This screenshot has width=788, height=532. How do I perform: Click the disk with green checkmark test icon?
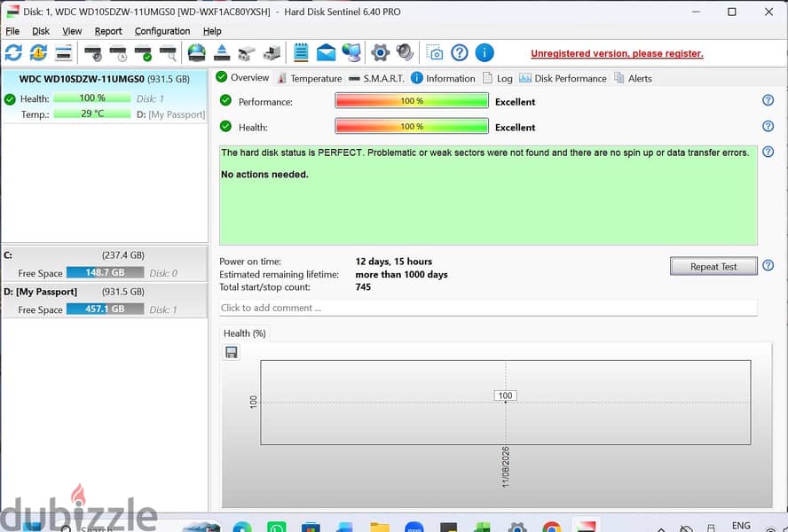tap(143, 52)
